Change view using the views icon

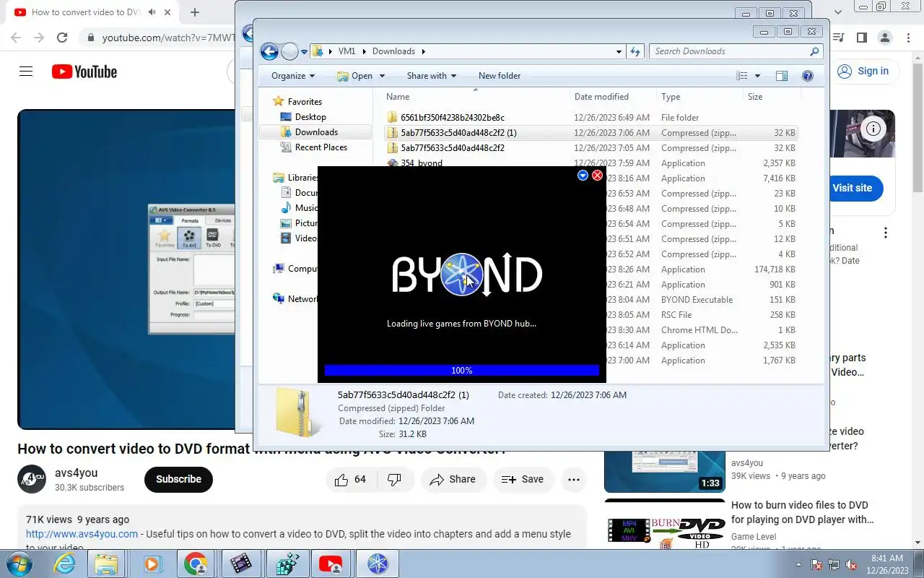(x=741, y=76)
